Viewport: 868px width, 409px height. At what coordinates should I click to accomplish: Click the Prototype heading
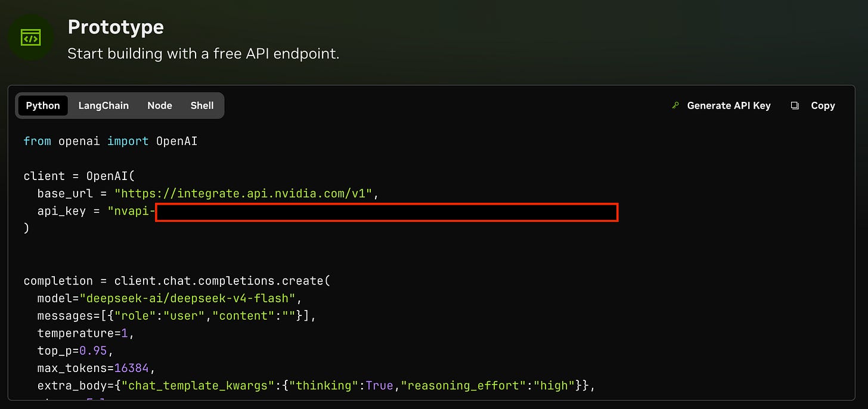coord(116,27)
